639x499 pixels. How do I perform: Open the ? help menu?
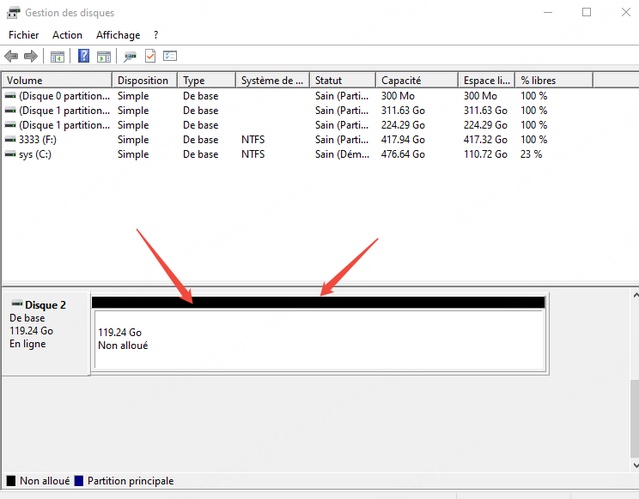156,35
